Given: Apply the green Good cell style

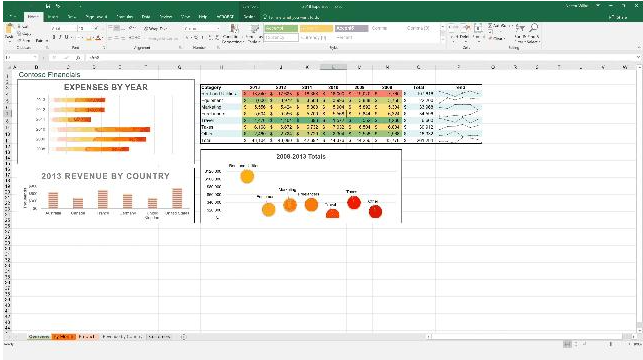Looking at the screenshot, I should pyautogui.click(x=281, y=28).
